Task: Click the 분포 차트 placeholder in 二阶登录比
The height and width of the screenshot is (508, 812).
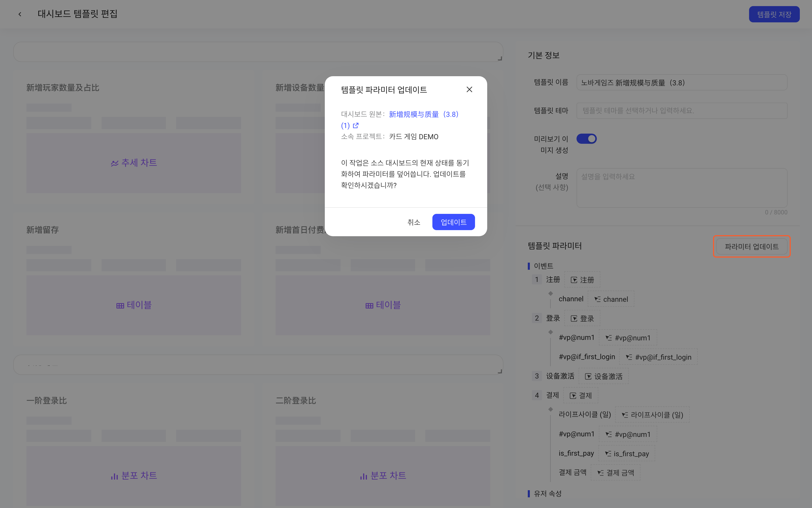Action: (383, 476)
